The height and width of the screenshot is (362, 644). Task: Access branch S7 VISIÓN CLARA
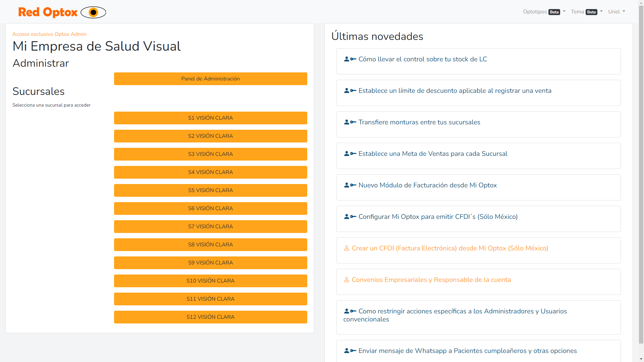[210, 227]
